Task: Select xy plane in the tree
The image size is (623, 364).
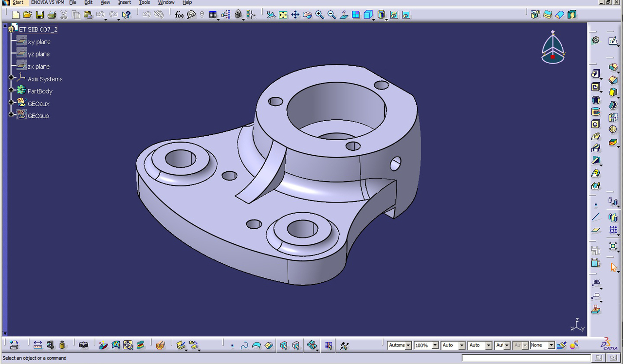Action: pyautogui.click(x=39, y=42)
